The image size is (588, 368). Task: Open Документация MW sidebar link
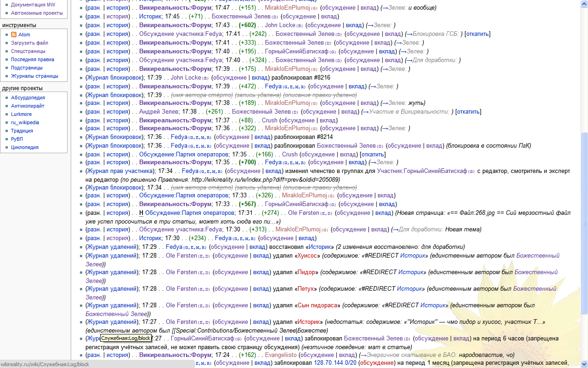pos(33,5)
